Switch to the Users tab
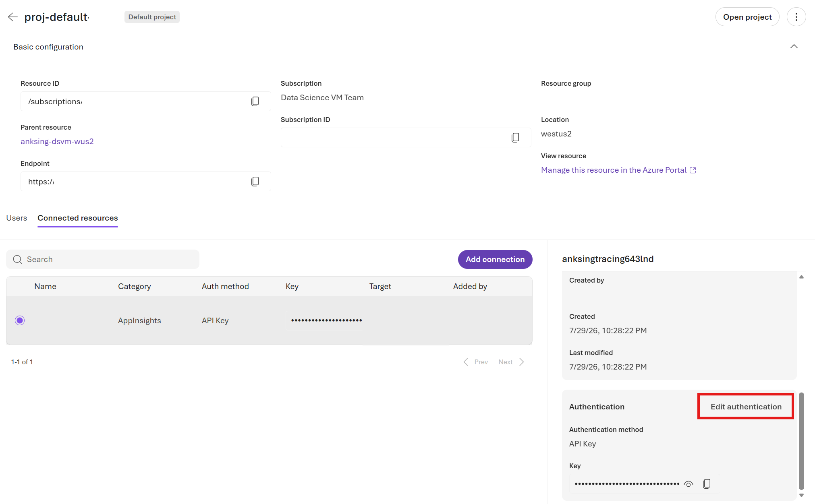Image resolution: width=815 pixels, height=504 pixels. point(17,218)
